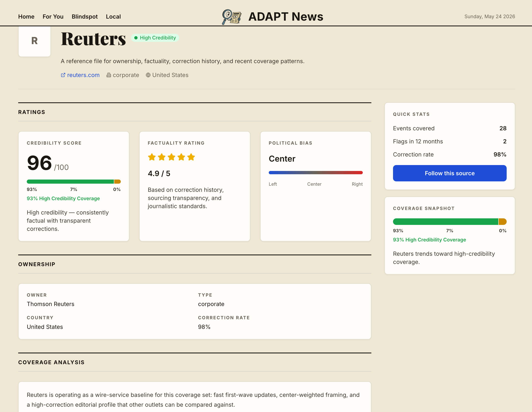
Task: Click the 'Thomson Reuters' owner value
Action: [50, 304]
